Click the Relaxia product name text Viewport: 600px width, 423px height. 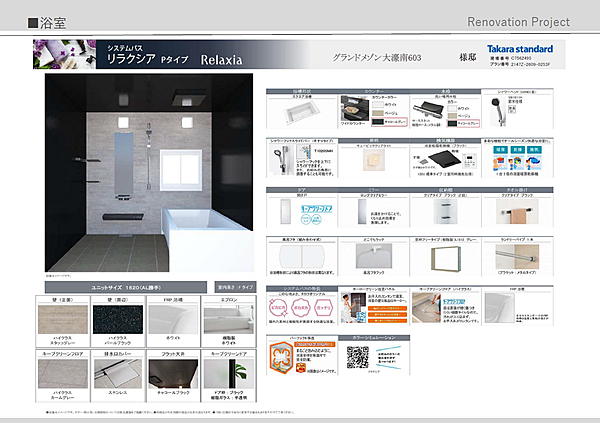point(221,60)
